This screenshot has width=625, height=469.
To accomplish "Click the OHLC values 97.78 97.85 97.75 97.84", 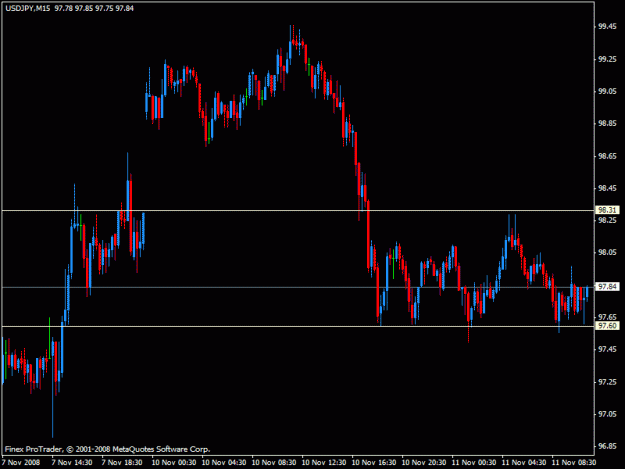I will tap(94, 8).
